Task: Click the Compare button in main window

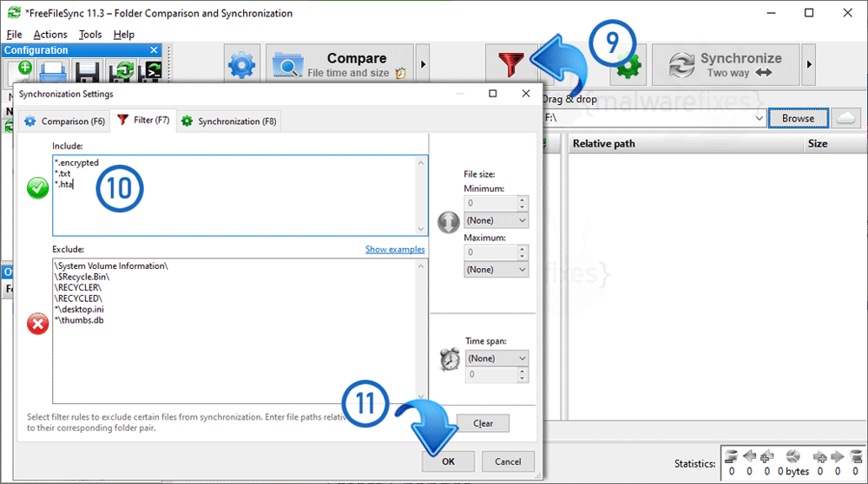Action: [340, 65]
